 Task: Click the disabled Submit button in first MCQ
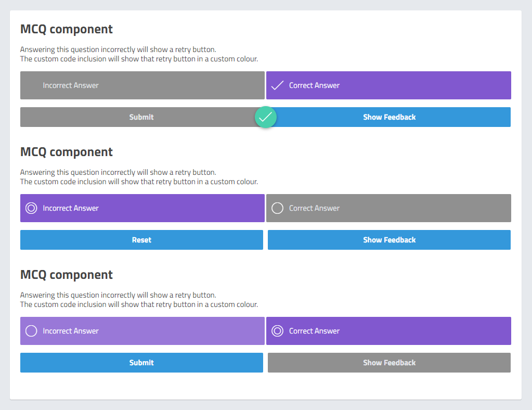[141, 117]
